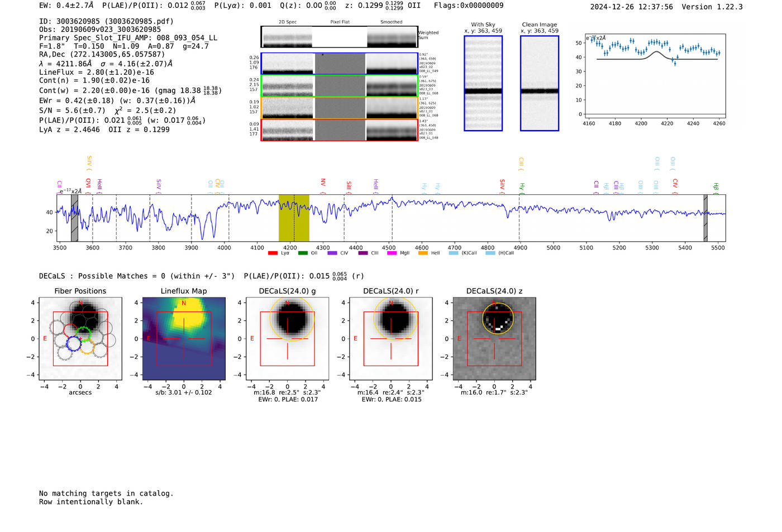The width and height of the screenshot is (782, 532).
Task: Select the blue-bordered 2D fiber spectrum row
Action: (340, 64)
